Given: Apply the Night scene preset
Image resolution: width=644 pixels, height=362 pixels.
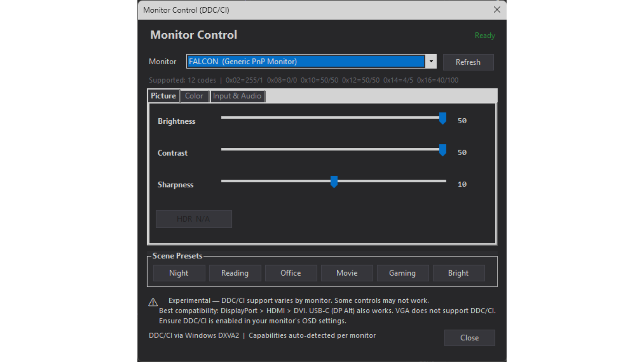Looking at the screenshot, I should point(179,273).
